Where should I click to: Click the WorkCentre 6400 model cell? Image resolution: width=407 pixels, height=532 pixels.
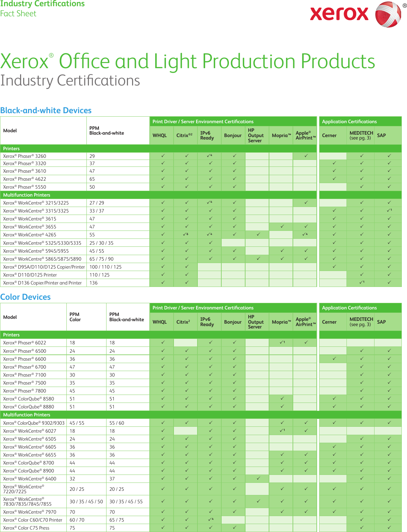34,479
